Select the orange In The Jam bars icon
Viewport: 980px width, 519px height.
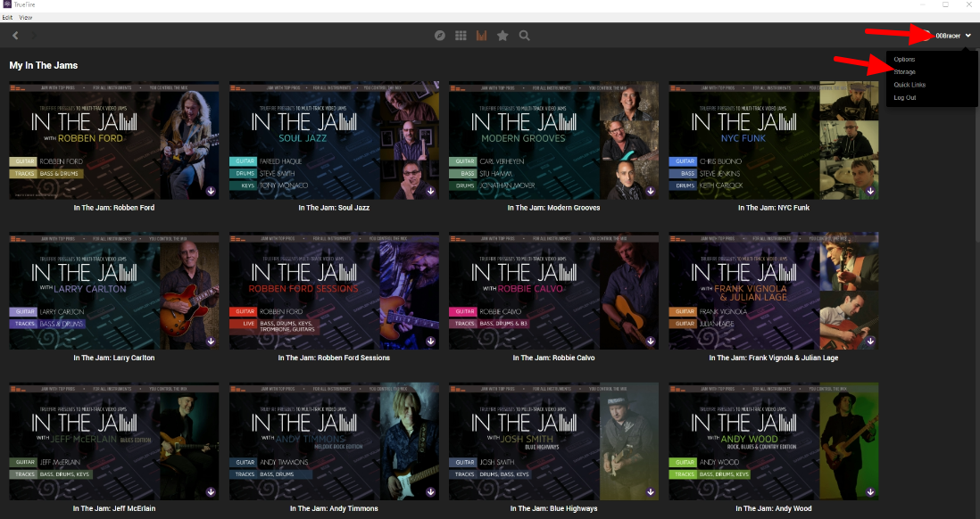tap(481, 36)
